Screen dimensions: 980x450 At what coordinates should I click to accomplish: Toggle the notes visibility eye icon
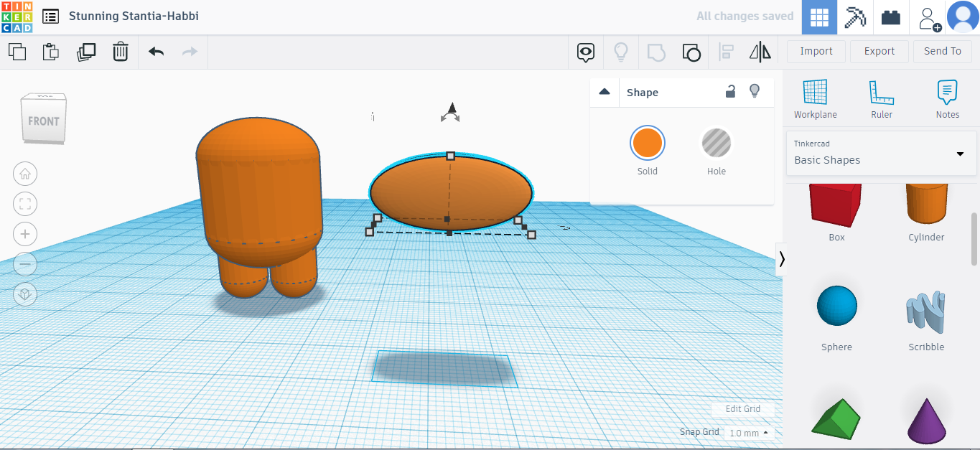tap(587, 52)
